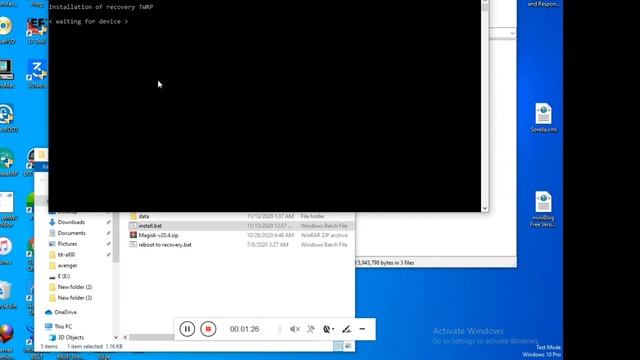Image resolution: width=640 pixels, height=360 pixels.
Task: Switch File Explorer to details view
Action: coord(338,346)
